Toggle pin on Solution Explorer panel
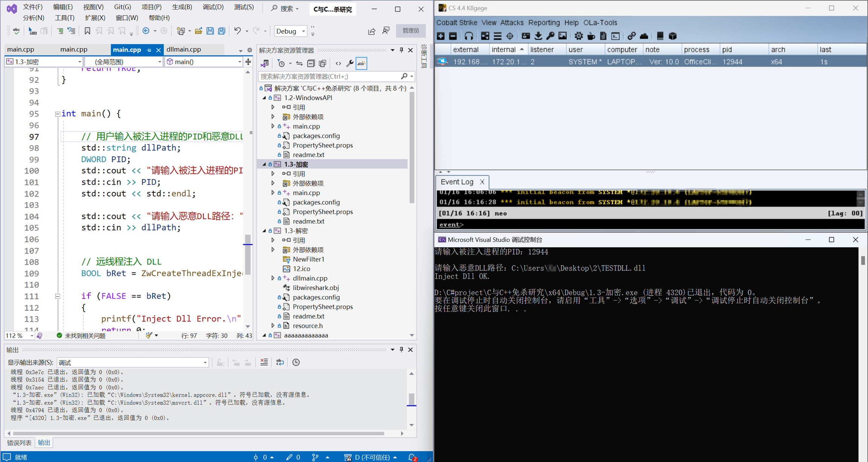Image resolution: width=868 pixels, height=462 pixels. point(402,50)
